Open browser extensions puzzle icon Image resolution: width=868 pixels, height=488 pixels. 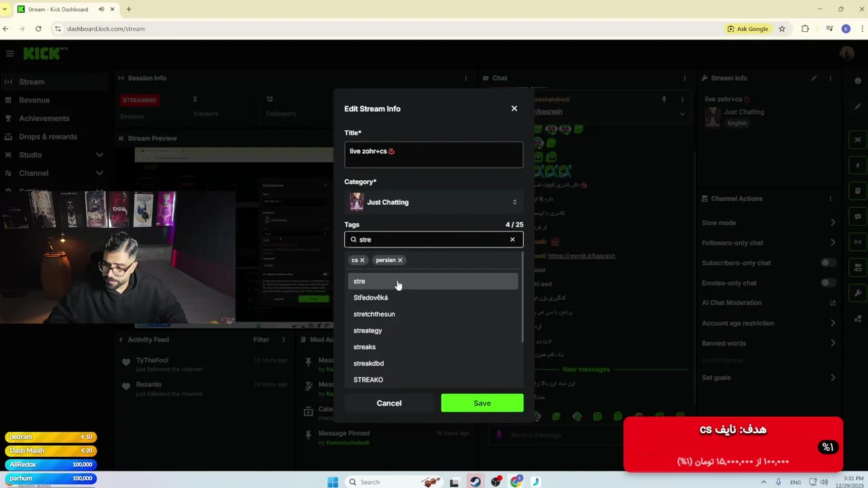[805, 28]
